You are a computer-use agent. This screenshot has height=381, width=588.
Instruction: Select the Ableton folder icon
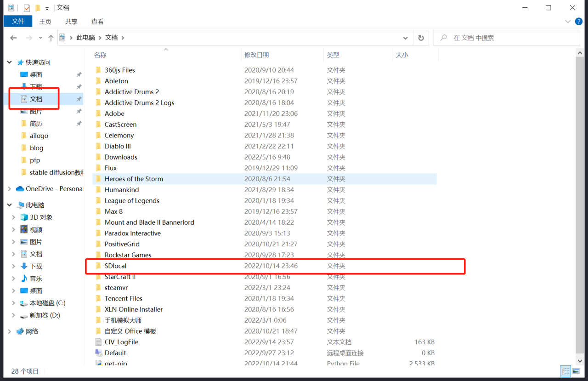click(98, 81)
